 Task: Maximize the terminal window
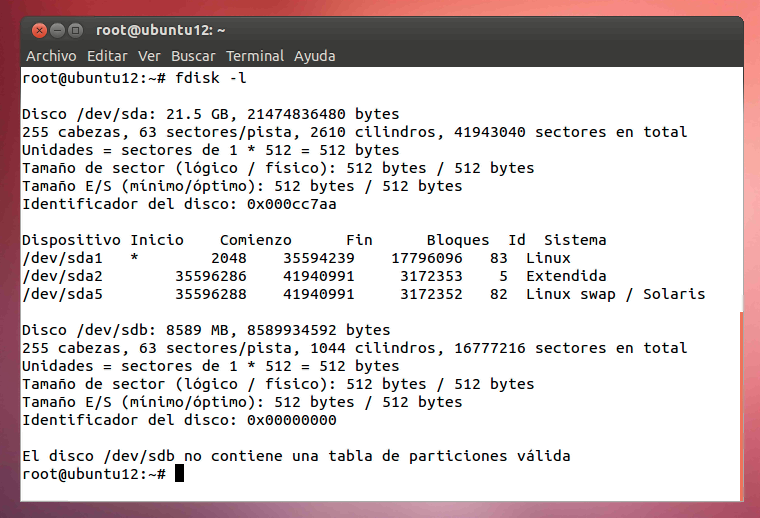click(x=76, y=31)
